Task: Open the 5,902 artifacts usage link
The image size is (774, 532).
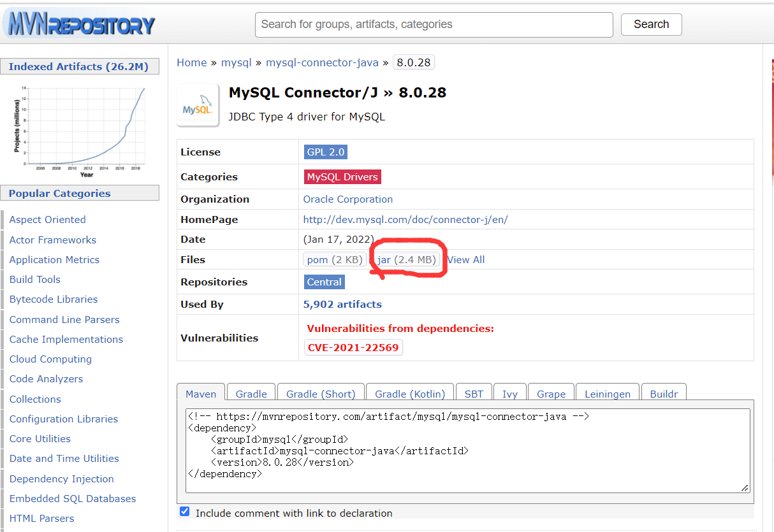Action: [343, 305]
